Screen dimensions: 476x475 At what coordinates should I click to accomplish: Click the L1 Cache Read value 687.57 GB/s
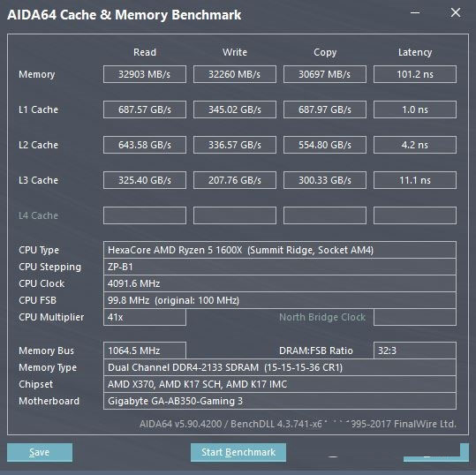[145, 109]
